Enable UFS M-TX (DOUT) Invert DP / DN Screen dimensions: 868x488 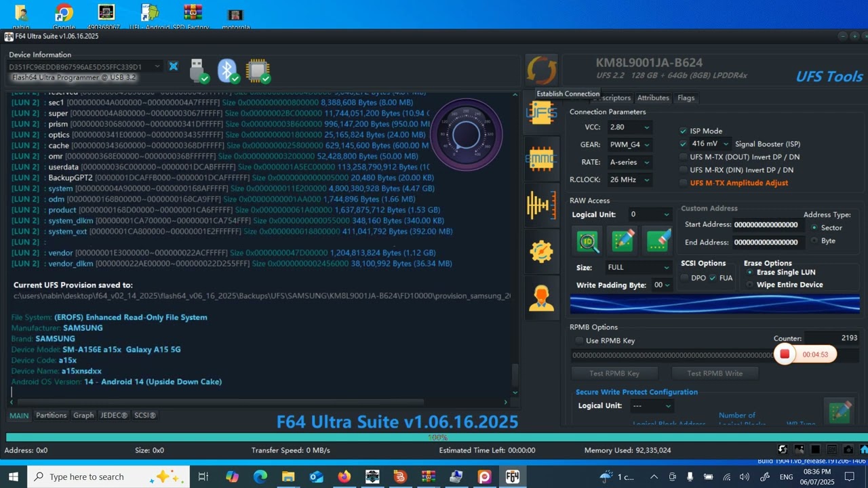(683, 157)
